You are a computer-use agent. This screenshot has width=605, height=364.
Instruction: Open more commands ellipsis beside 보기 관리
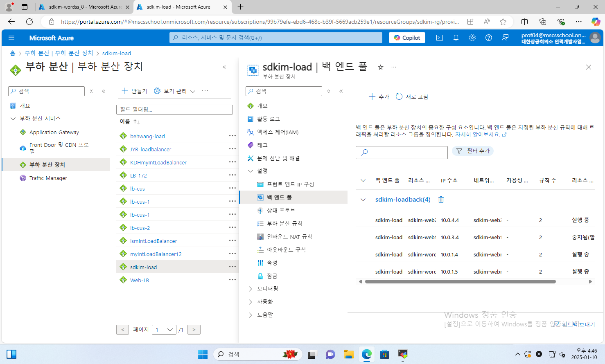(205, 91)
